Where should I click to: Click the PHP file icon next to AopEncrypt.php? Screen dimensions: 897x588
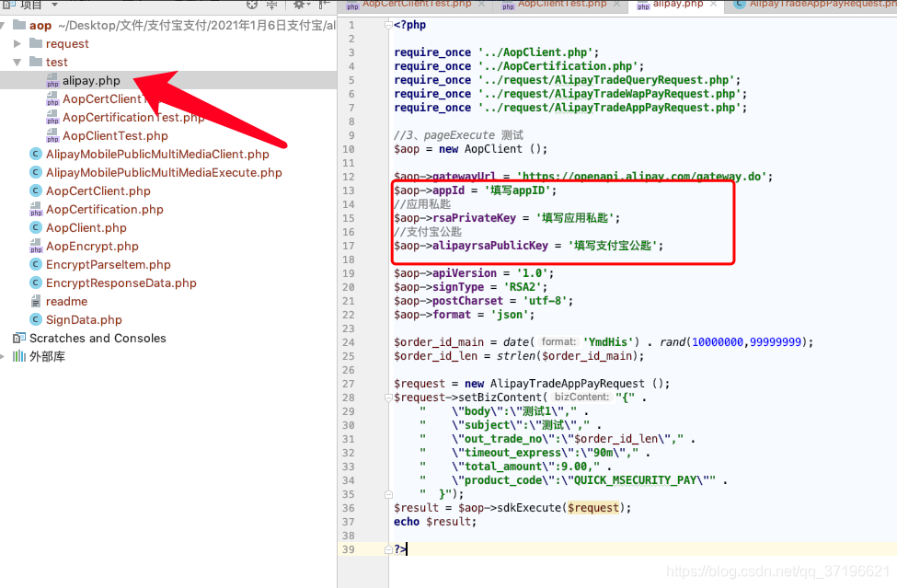pyautogui.click(x=36, y=247)
